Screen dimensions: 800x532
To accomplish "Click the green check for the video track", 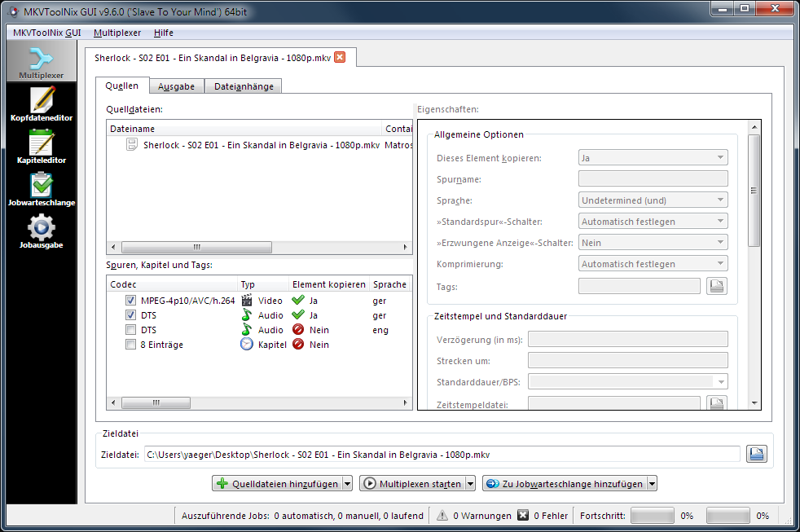I will coord(298,300).
